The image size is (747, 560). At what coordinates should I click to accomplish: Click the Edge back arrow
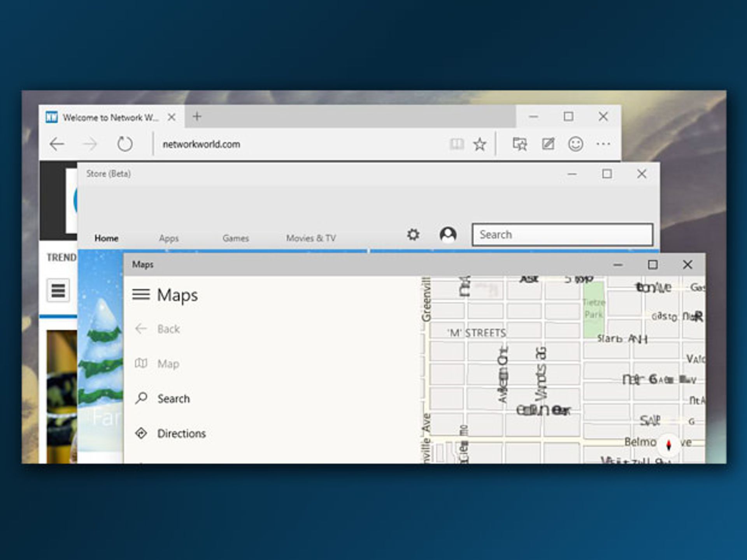[57, 144]
